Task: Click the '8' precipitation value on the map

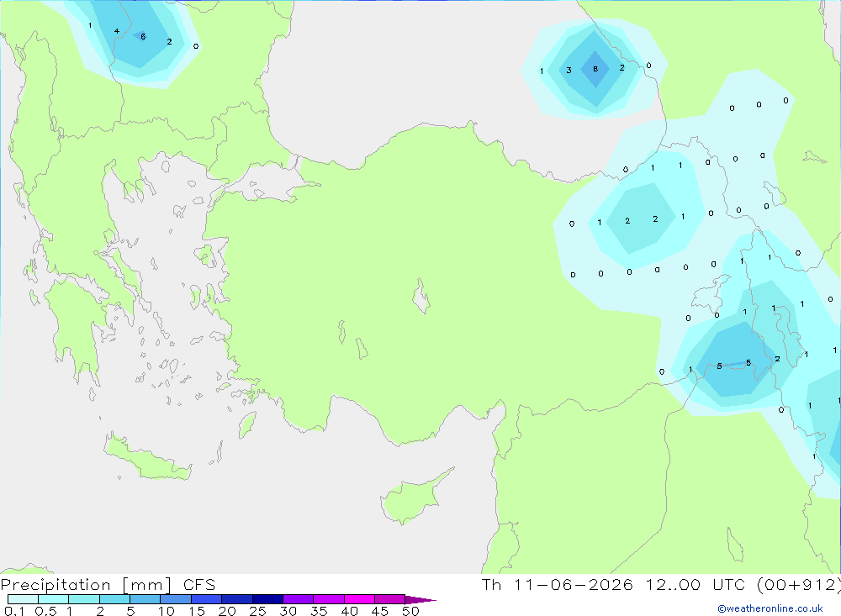Action: (x=595, y=69)
